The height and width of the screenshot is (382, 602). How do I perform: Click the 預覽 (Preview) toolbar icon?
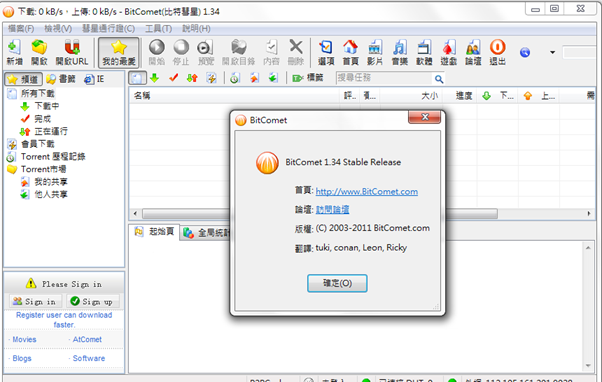[x=205, y=52]
